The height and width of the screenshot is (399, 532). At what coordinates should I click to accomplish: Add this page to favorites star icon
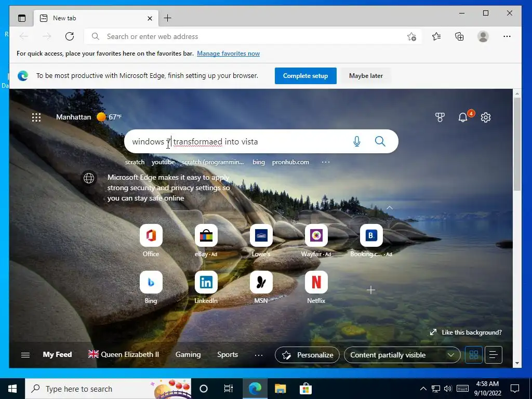click(x=411, y=37)
